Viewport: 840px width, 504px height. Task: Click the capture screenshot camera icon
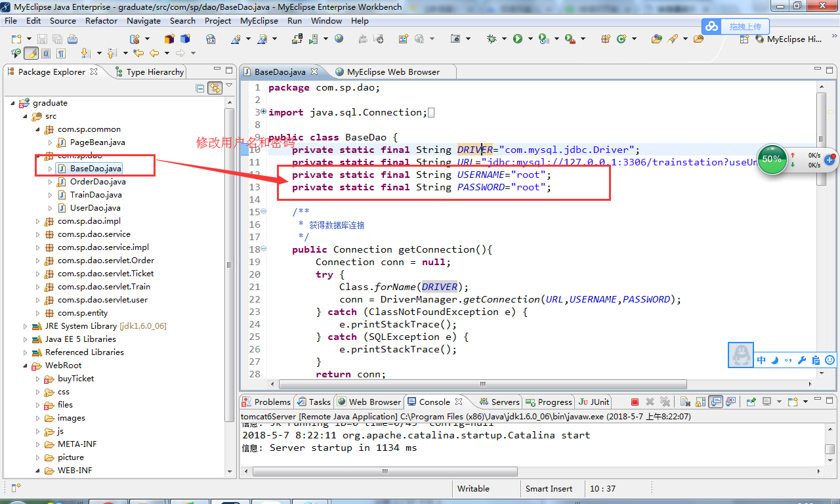tap(455, 39)
